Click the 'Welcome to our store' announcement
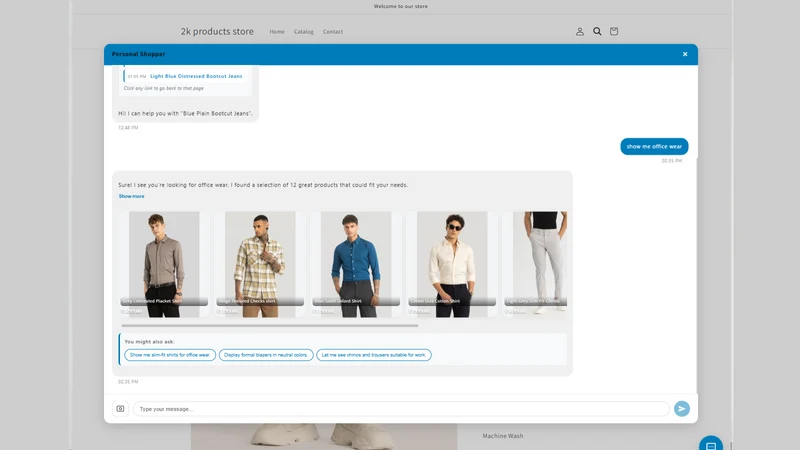Image resolution: width=800 pixels, height=450 pixels. [x=401, y=7]
